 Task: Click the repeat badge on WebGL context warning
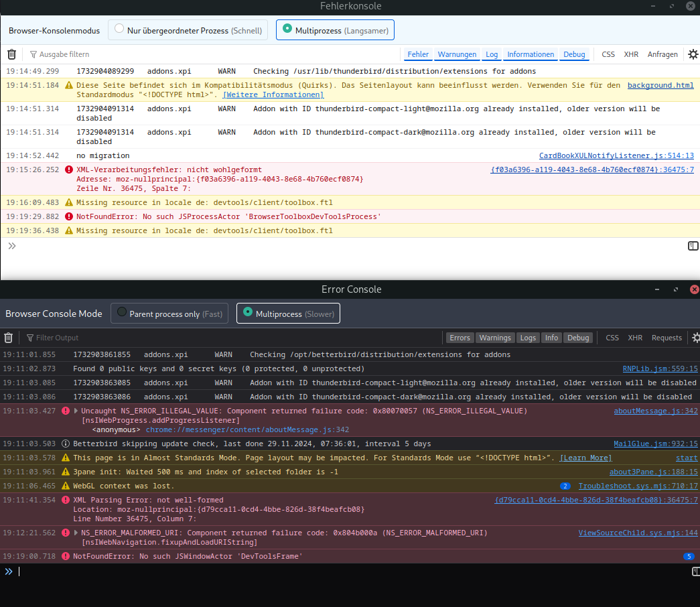565,486
